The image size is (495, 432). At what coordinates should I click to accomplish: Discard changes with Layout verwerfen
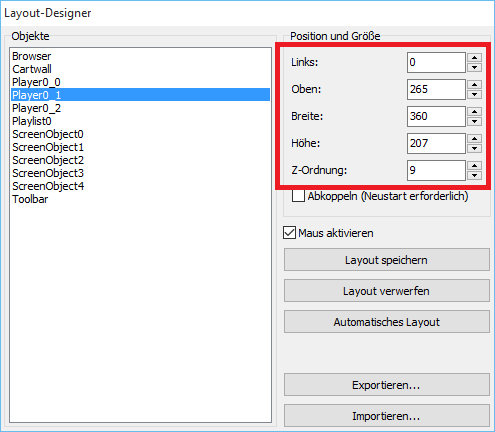coord(387,291)
